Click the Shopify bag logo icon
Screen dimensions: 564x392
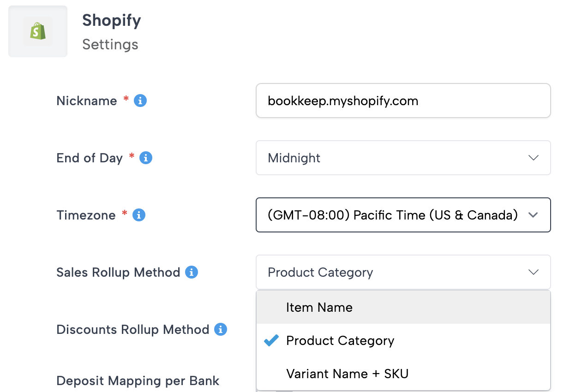[38, 31]
